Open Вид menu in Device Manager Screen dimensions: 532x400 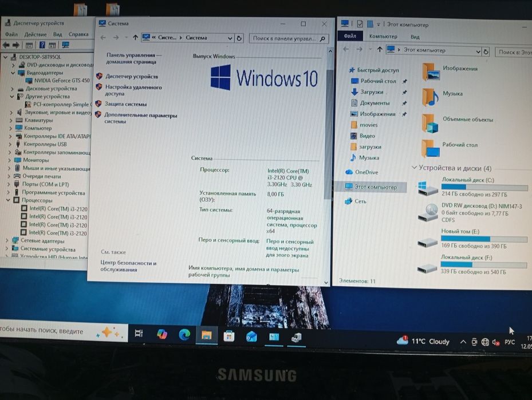(x=57, y=34)
